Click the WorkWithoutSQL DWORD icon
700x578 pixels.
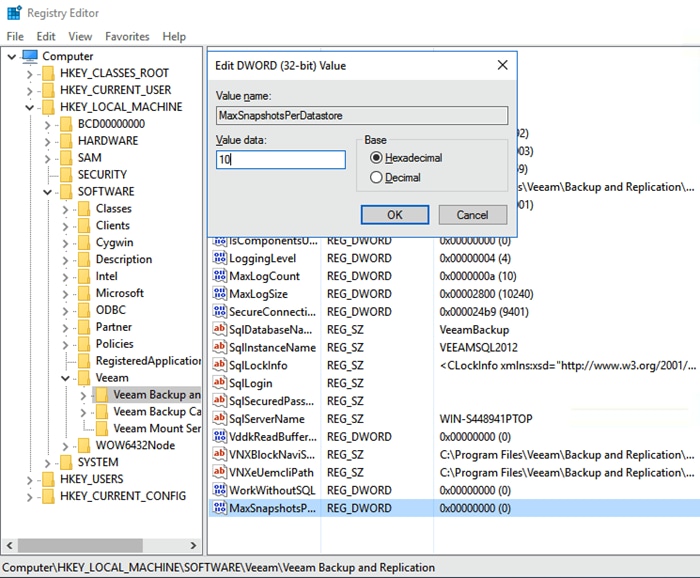pos(220,490)
